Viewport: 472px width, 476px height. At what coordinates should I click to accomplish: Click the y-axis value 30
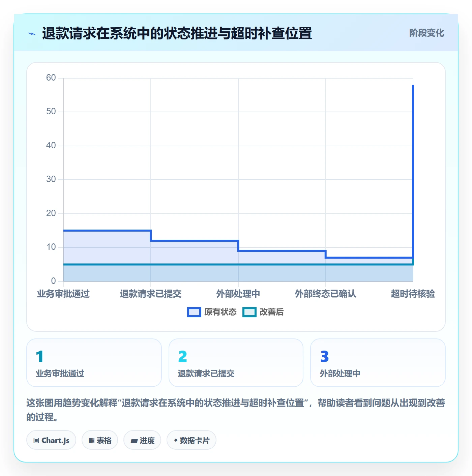pos(51,179)
